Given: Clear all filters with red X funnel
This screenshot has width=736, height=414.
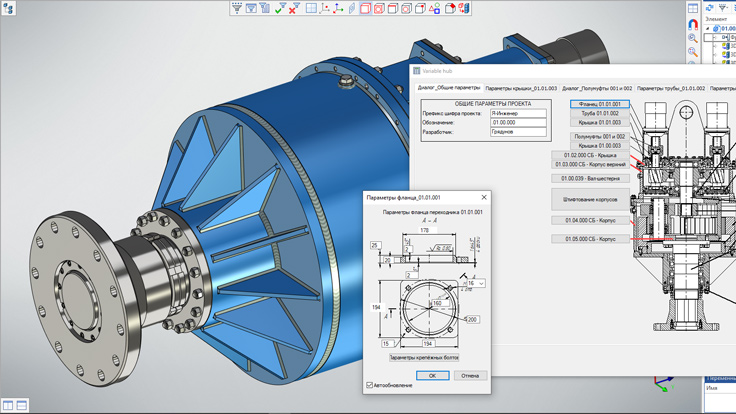Looking at the screenshot, I should pos(295,8).
